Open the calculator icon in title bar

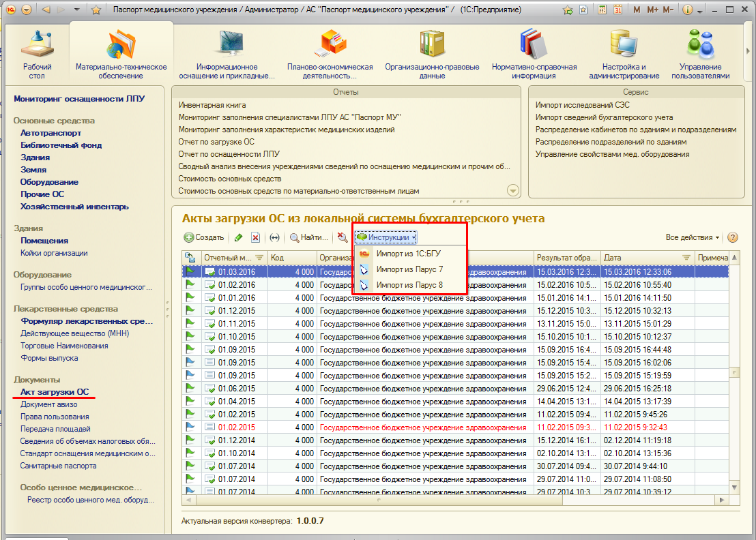point(602,10)
